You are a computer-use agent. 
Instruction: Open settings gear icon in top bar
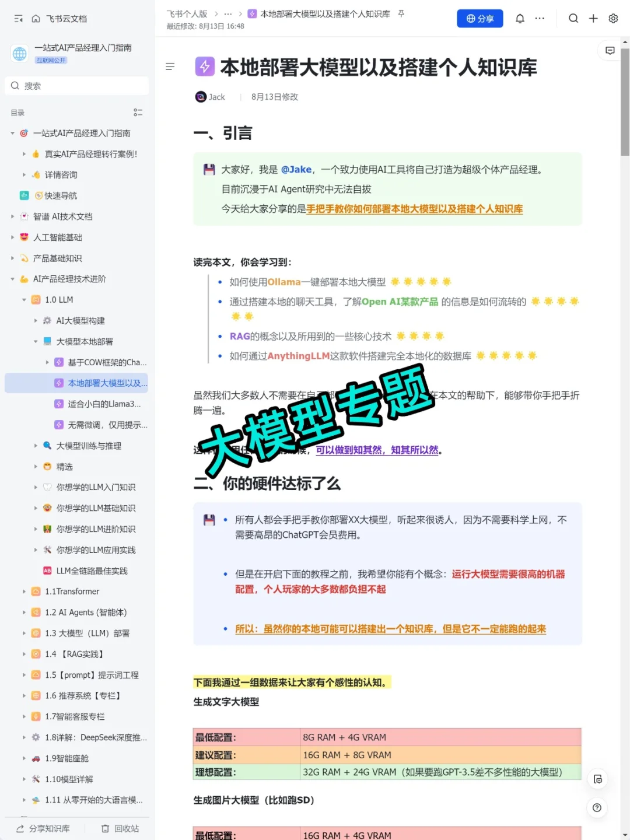click(613, 19)
